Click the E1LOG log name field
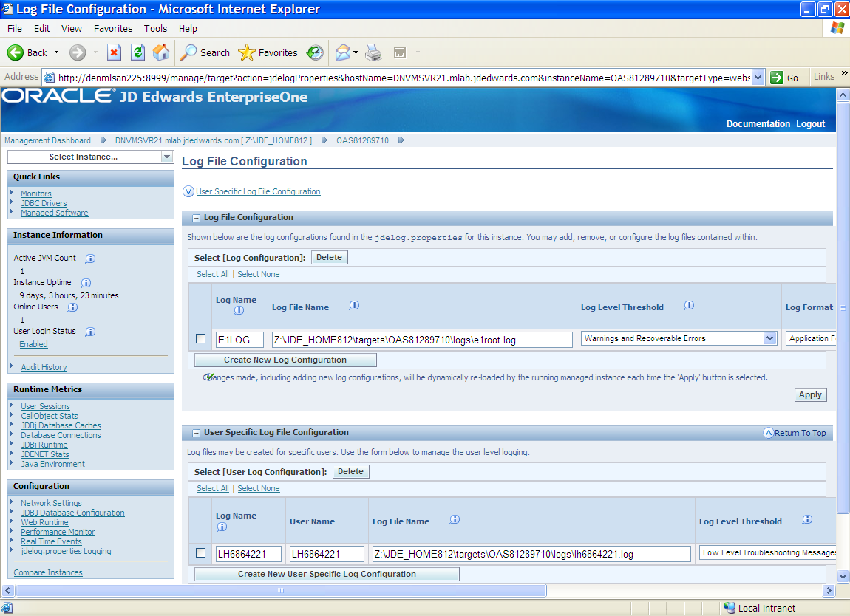This screenshot has height=616, width=850. pos(239,340)
